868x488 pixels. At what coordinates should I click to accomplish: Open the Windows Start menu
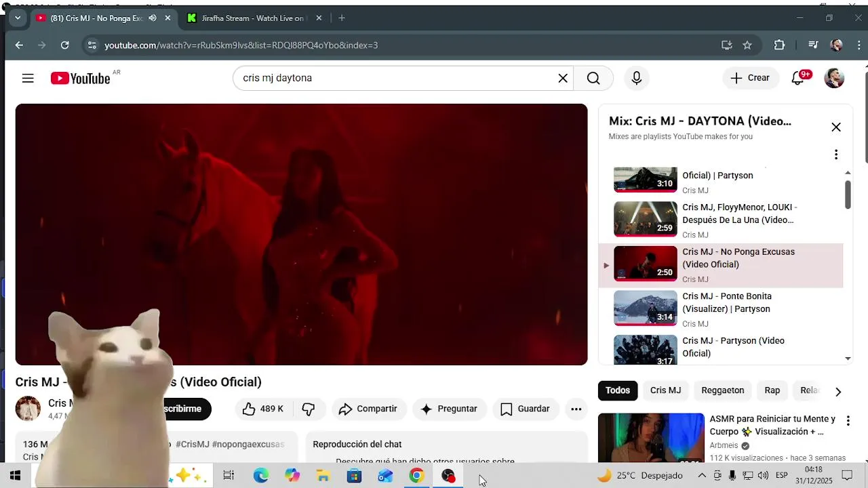coord(15,476)
